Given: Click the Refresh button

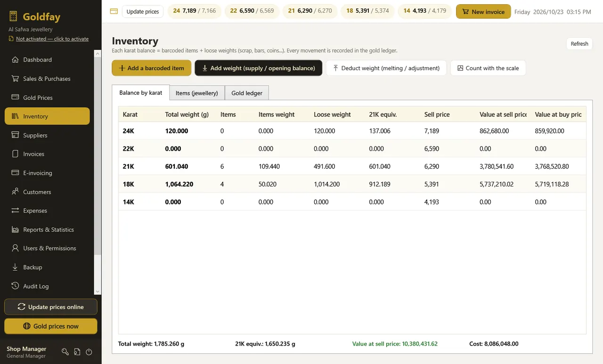Looking at the screenshot, I should (x=579, y=44).
